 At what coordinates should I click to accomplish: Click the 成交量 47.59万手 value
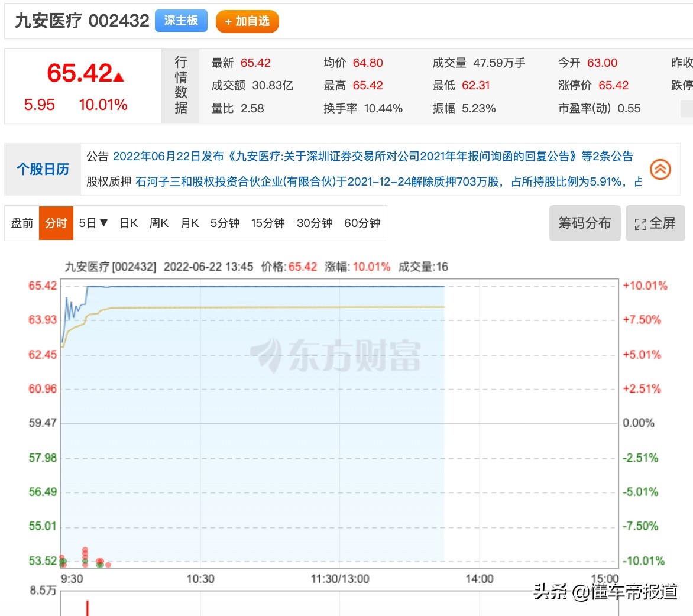(x=499, y=63)
